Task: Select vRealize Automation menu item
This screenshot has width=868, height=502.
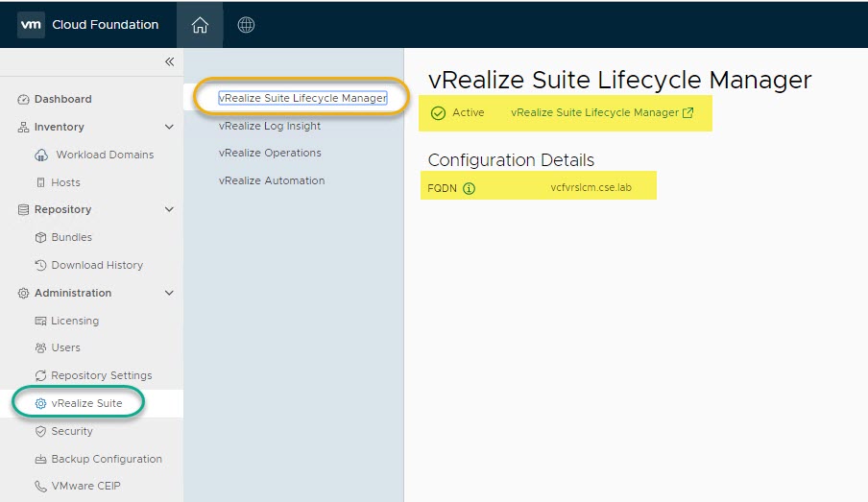Action: pyautogui.click(x=272, y=181)
